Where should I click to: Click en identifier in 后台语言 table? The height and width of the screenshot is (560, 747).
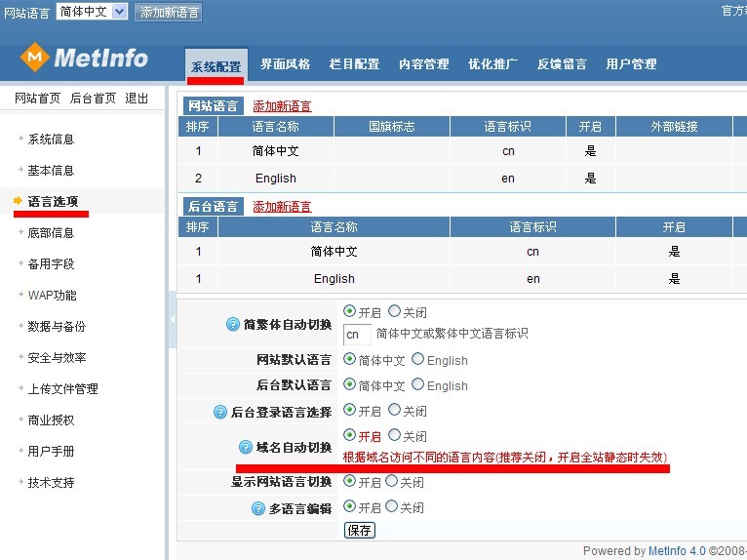click(x=533, y=279)
